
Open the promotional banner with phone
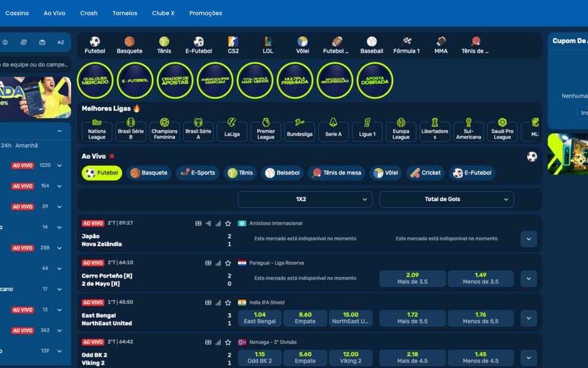coord(36,98)
